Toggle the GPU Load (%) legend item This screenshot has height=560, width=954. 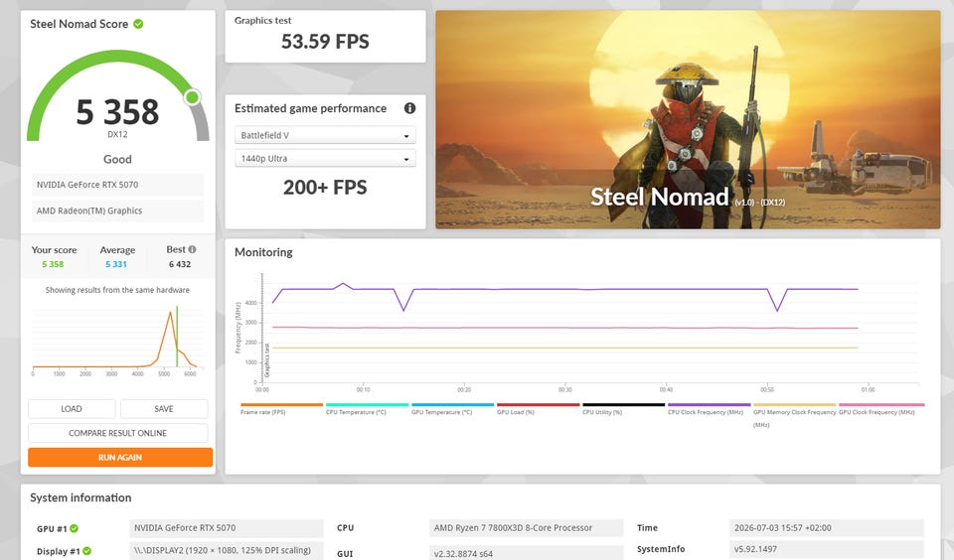pyautogui.click(x=538, y=409)
